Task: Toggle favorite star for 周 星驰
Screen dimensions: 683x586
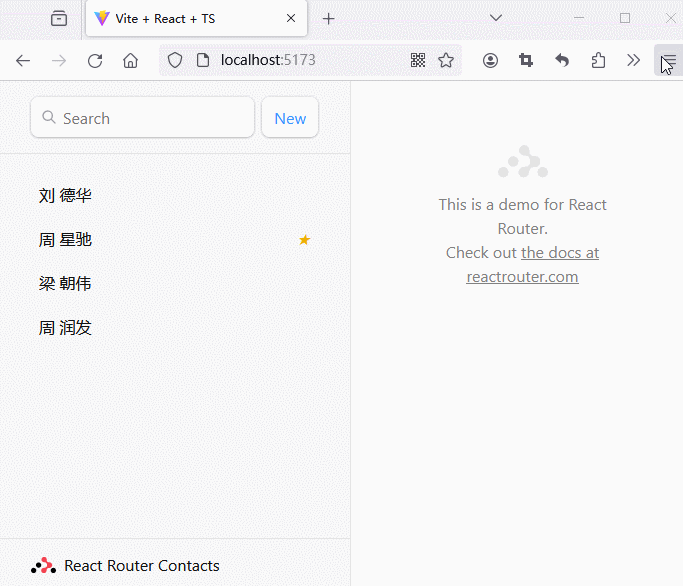Action: [305, 240]
